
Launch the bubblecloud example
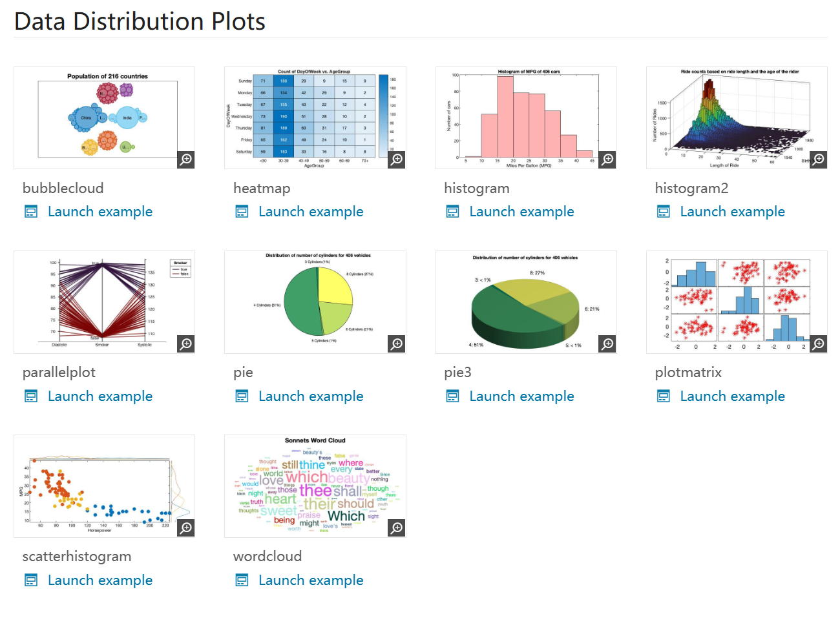[x=100, y=212]
